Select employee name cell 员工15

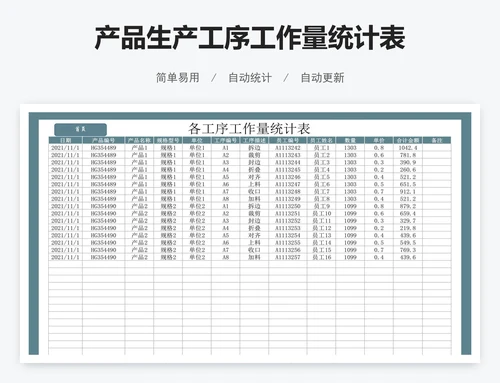321,250
